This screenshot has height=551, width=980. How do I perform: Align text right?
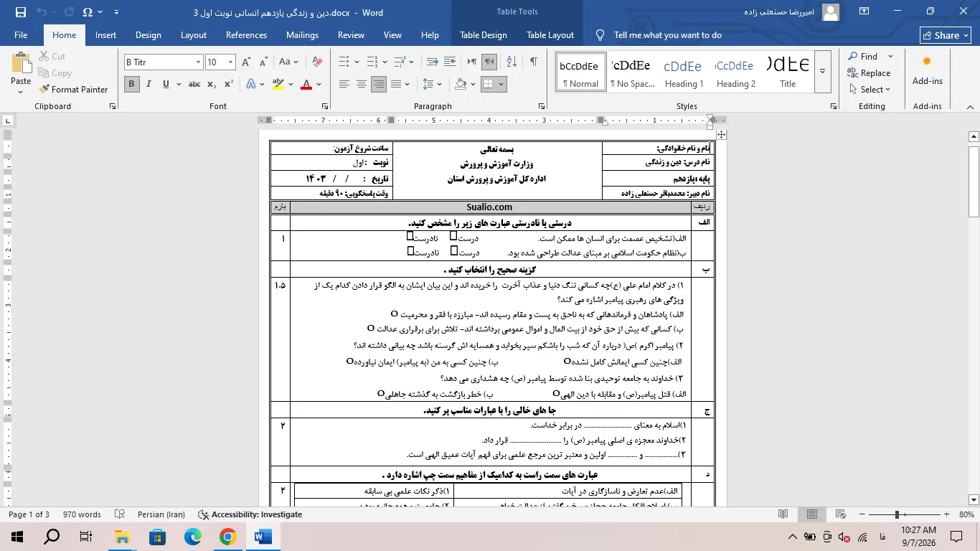(x=379, y=84)
